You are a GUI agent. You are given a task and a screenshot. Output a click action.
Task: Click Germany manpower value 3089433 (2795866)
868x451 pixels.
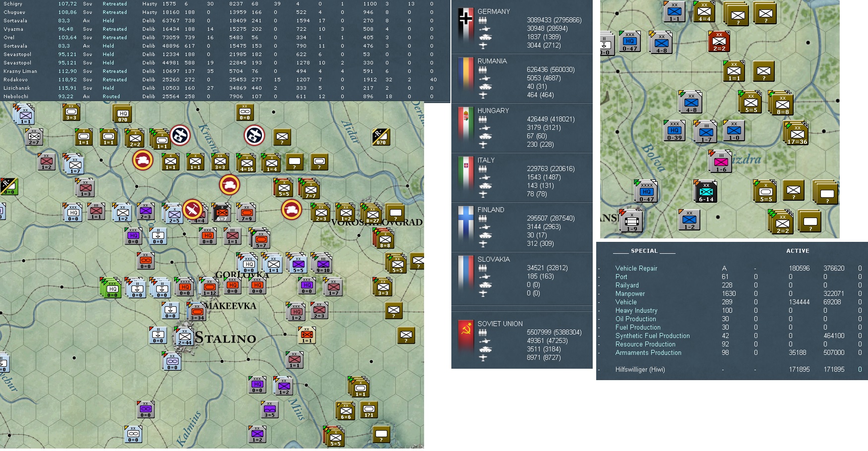[x=554, y=20]
